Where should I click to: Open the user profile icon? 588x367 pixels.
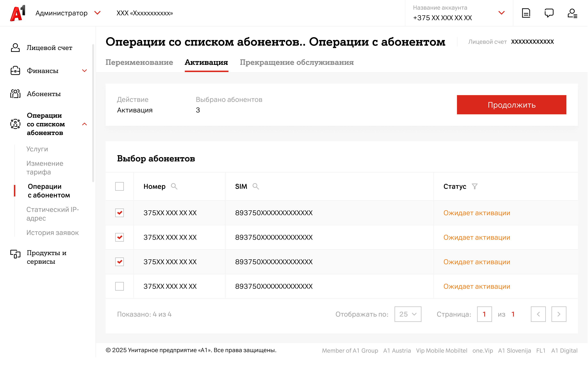pos(572,13)
